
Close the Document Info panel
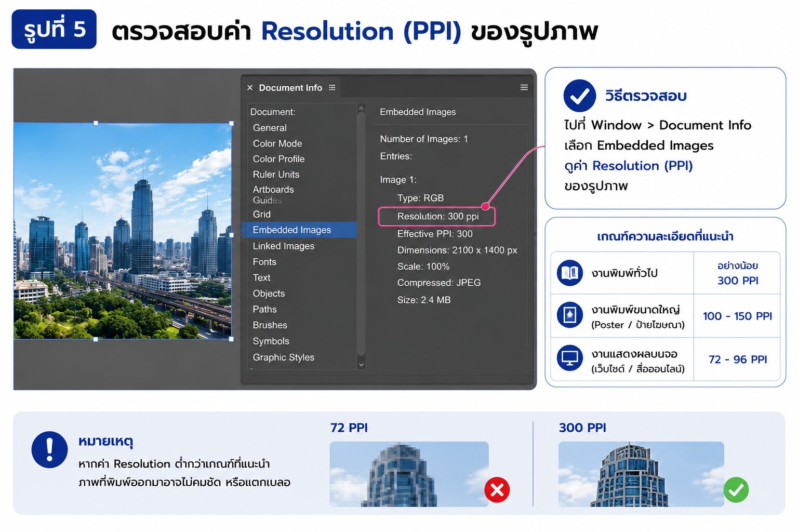coord(250,88)
